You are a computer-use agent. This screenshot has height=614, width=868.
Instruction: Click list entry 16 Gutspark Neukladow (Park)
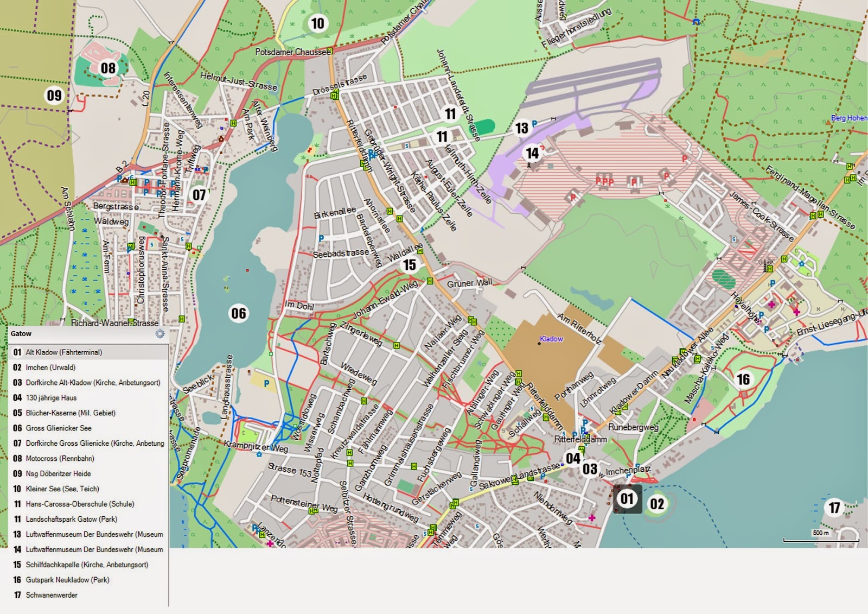(x=88, y=580)
